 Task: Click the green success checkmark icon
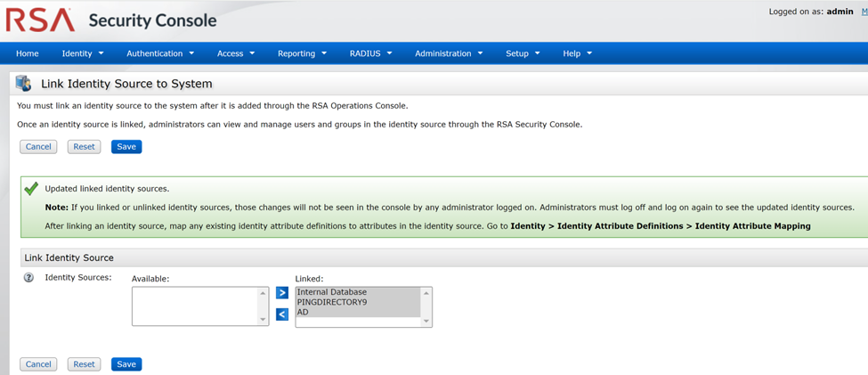click(31, 189)
